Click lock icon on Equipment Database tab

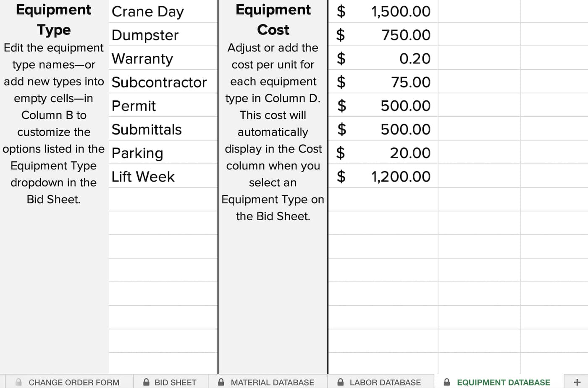pos(447,382)
